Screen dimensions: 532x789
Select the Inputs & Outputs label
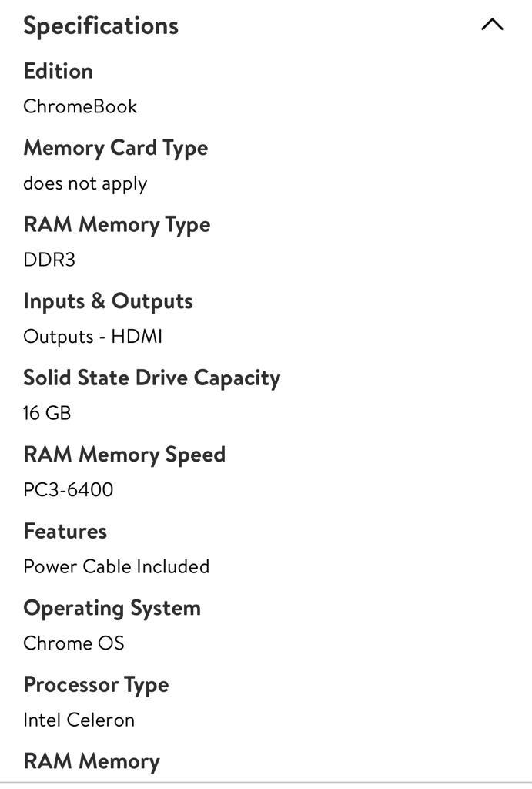pos(108,301)
